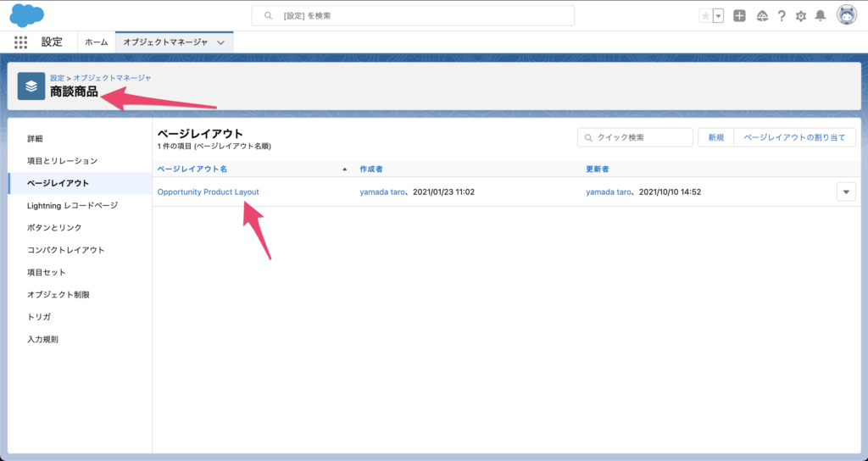Sort by ページレイアウト名 column header
Screen dimensions: 868x461
[192, 169]
